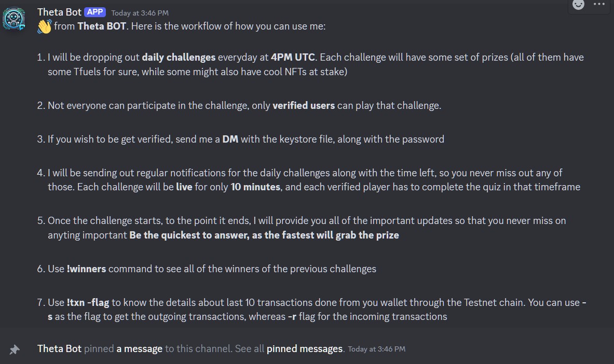The image size is (614, 364).
Task: Click the pin icon beside the pin notification
Action: pos(15,348)
